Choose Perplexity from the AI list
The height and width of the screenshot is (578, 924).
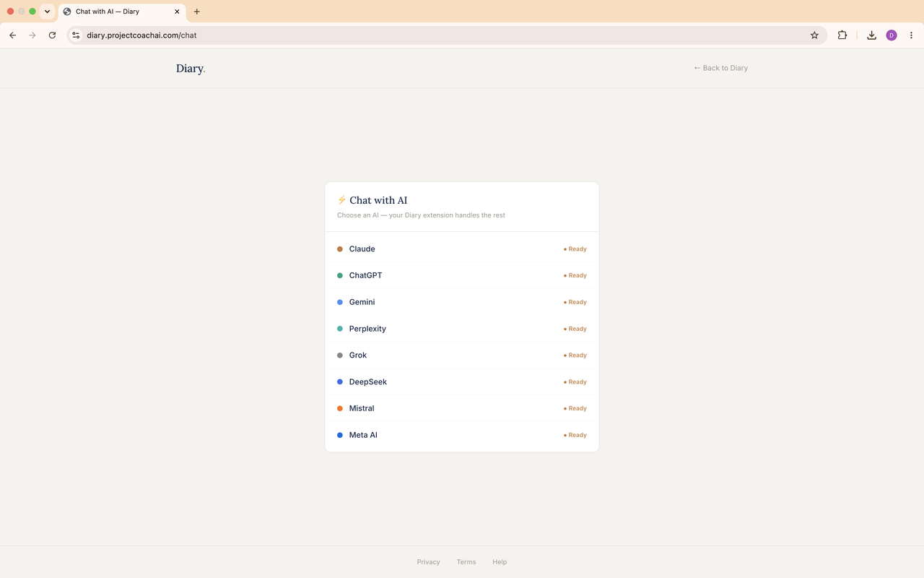point(462,329)
